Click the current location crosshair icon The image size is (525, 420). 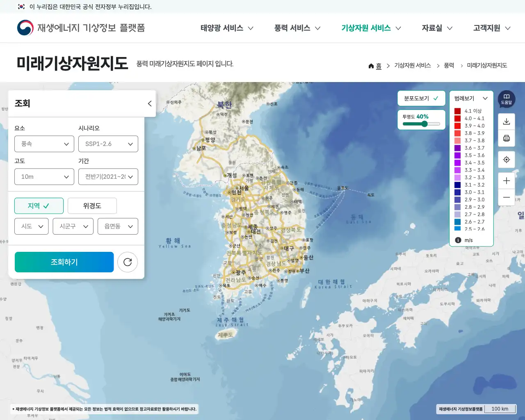click(506, 159)
